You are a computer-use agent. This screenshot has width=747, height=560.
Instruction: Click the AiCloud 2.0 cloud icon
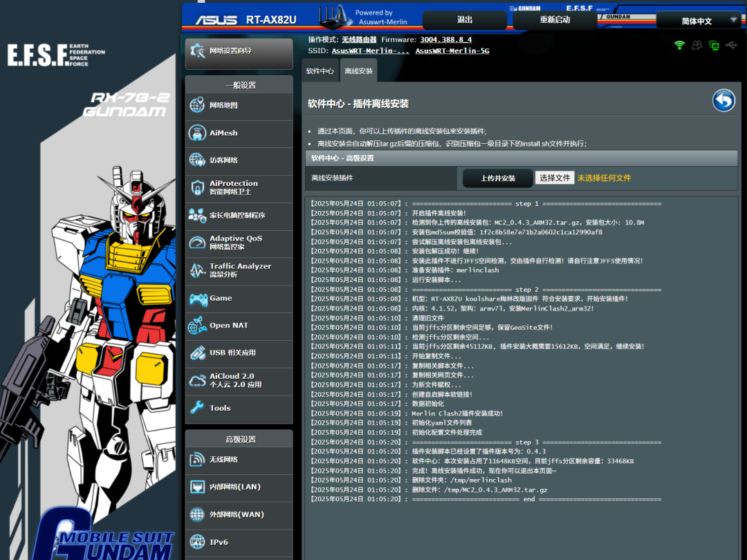(197, 380)
